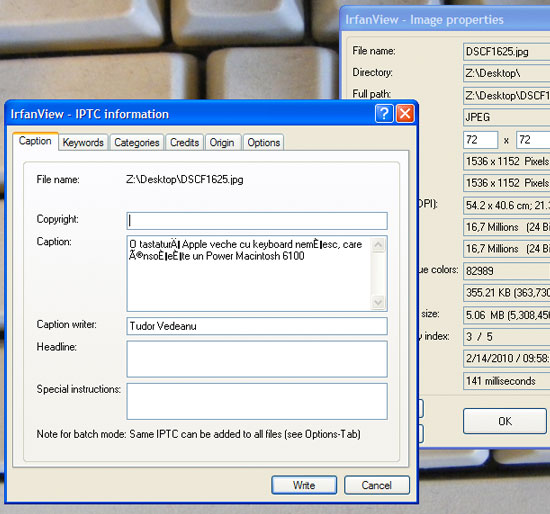The height and width of the screenshot is (514, 550).
Task: Click the Write button
Action: click(x=304, y=485)
